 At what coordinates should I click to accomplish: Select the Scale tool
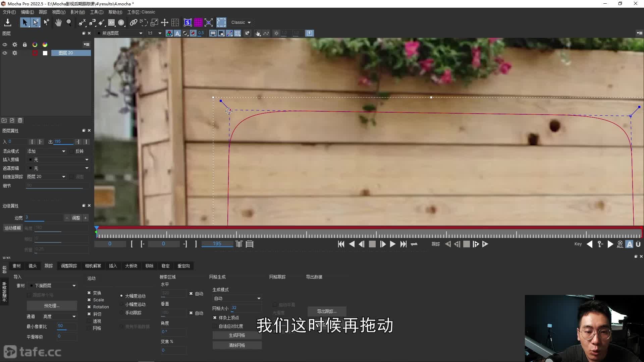(x=154, y=22)
